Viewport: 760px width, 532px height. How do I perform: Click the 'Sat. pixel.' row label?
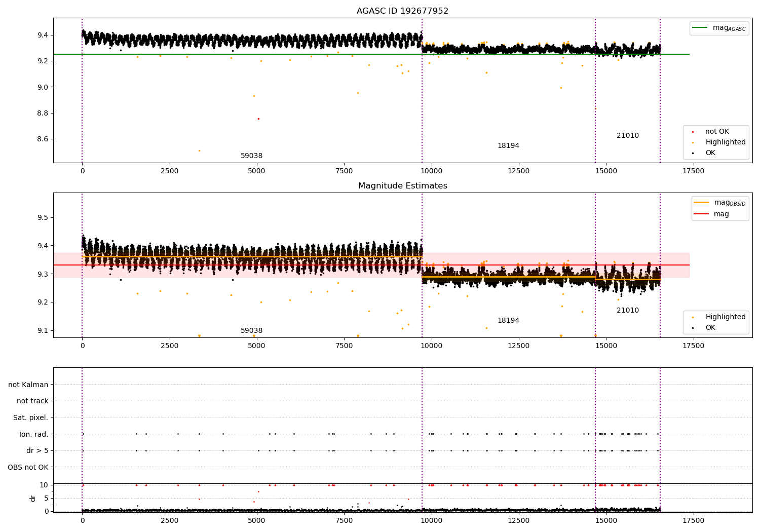point(31,418)
